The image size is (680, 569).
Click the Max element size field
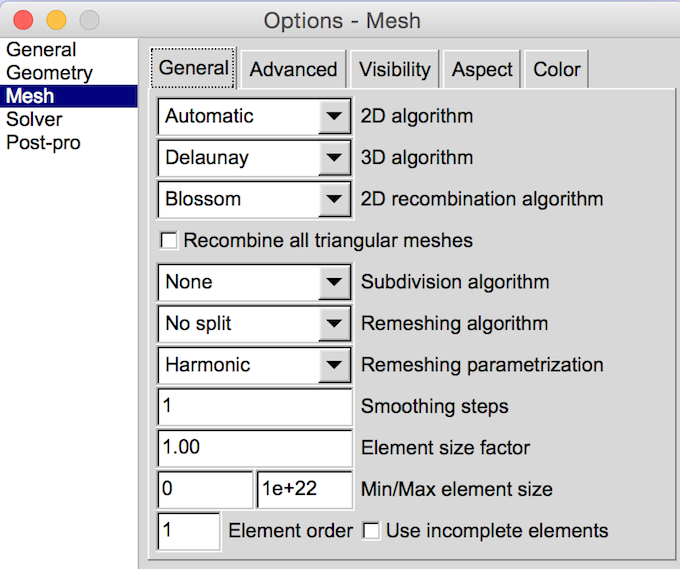click(304, 489)
